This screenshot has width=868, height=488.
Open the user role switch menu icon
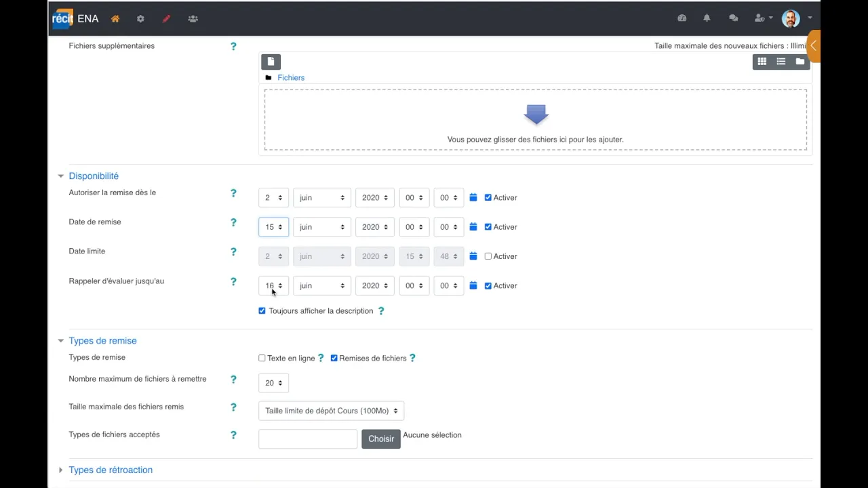764,18
